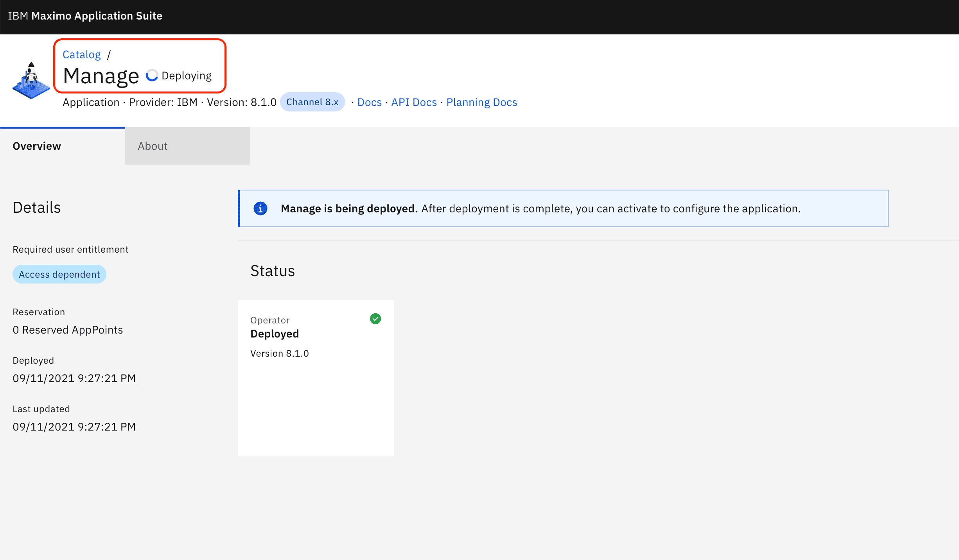959x560 pixels.
Task: Click the Manage is being deployed notification
Action: tap(563, 208)
